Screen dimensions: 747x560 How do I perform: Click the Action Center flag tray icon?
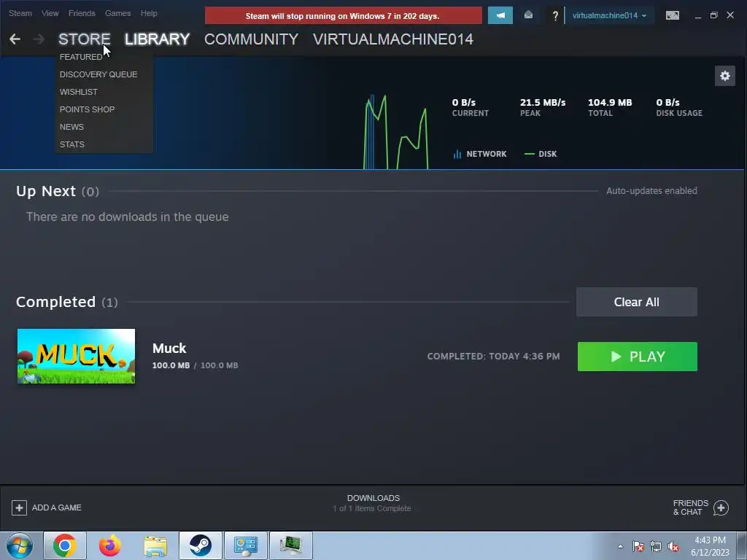(638, 546)
